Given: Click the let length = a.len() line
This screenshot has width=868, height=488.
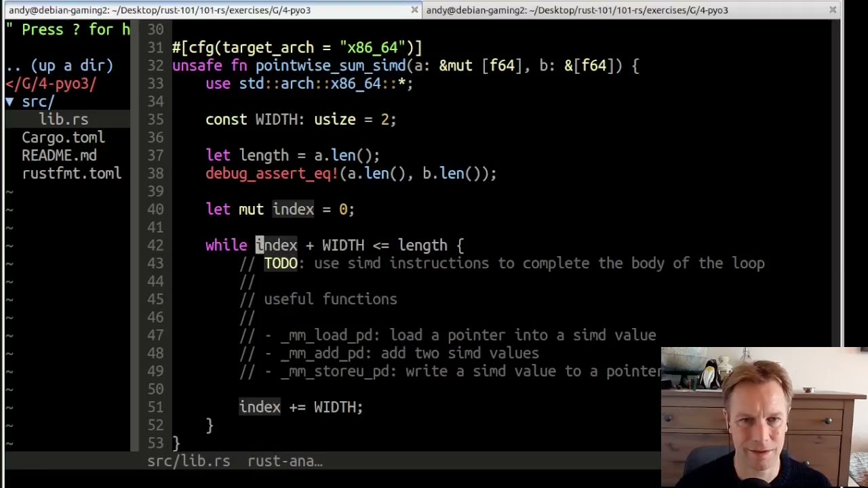Looking at the screenshot, I should coord(293,155).
